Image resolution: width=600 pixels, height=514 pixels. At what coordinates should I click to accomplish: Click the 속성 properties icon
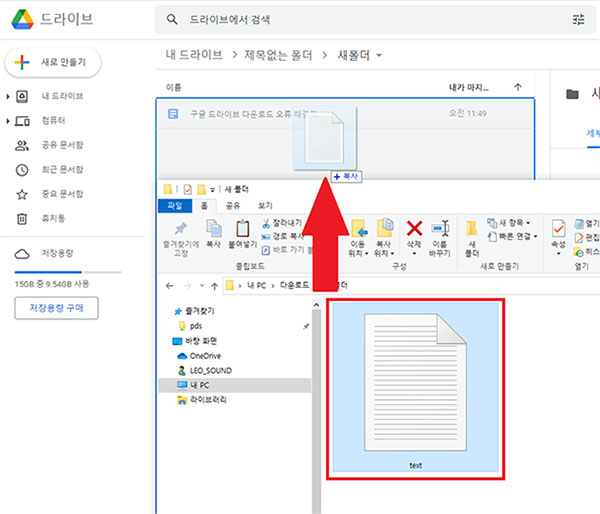point(558,229)
